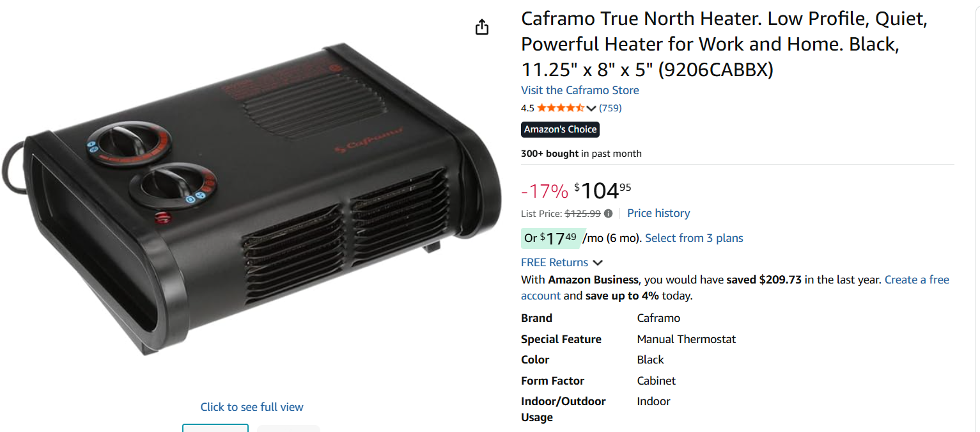
Task: Click Create a free account link
Action: 917,280
